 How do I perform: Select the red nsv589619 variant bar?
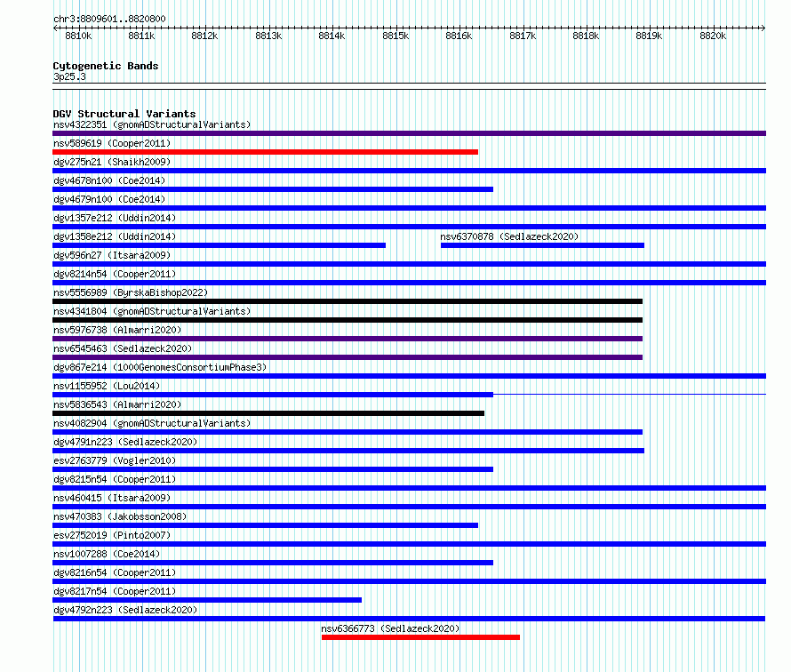tap(265, 152)
